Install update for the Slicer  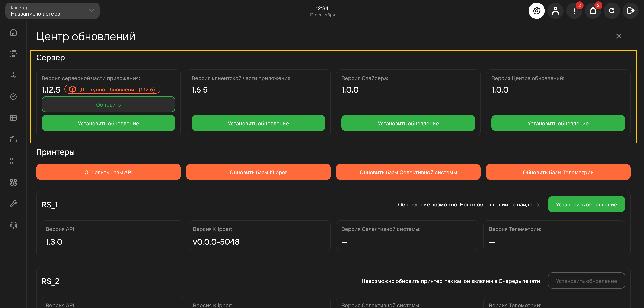pos(408,123)
